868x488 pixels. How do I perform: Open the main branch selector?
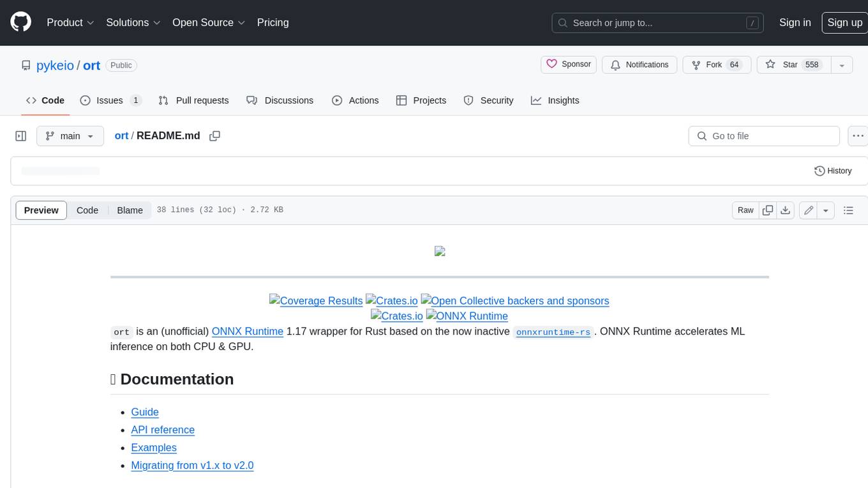tap(70, 136)
